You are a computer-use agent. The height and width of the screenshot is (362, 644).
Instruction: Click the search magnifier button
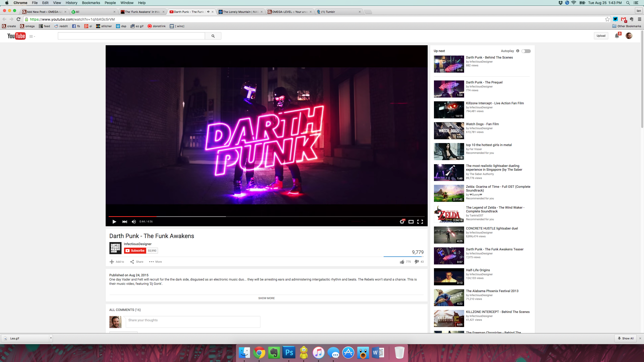pyautogui.click(x=213, y=36)
